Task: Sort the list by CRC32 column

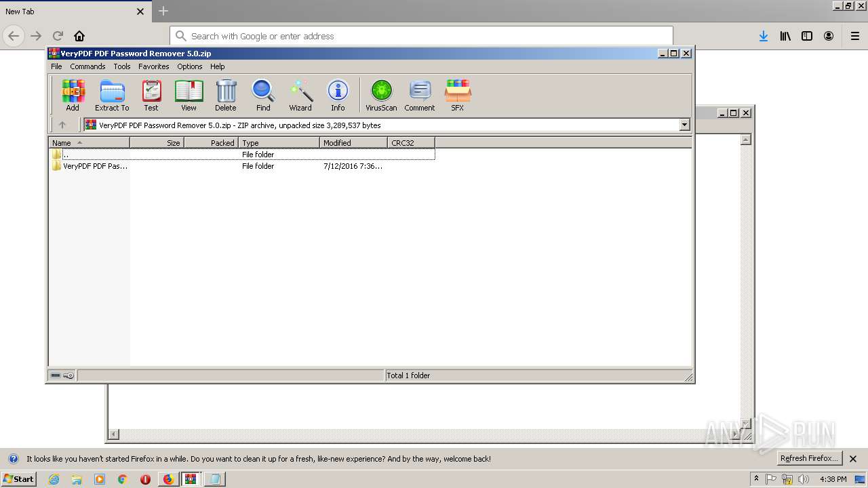Action: tap(411, 142)
